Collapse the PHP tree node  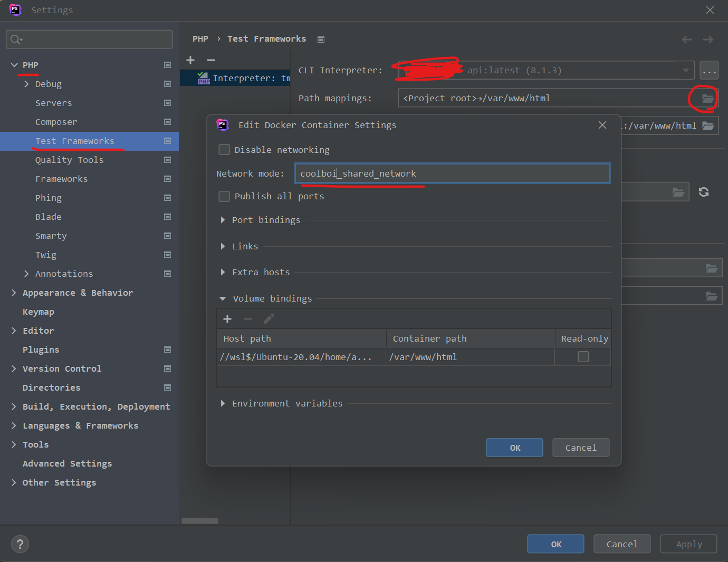(14, 65)
